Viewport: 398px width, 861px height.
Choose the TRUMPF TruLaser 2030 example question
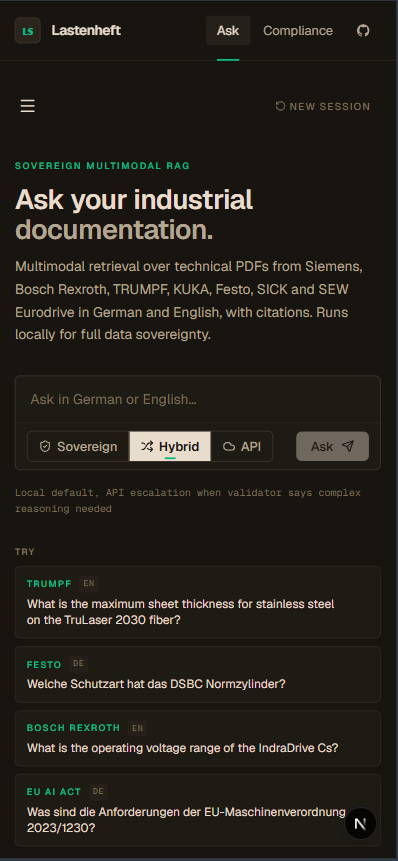[198, 602]
